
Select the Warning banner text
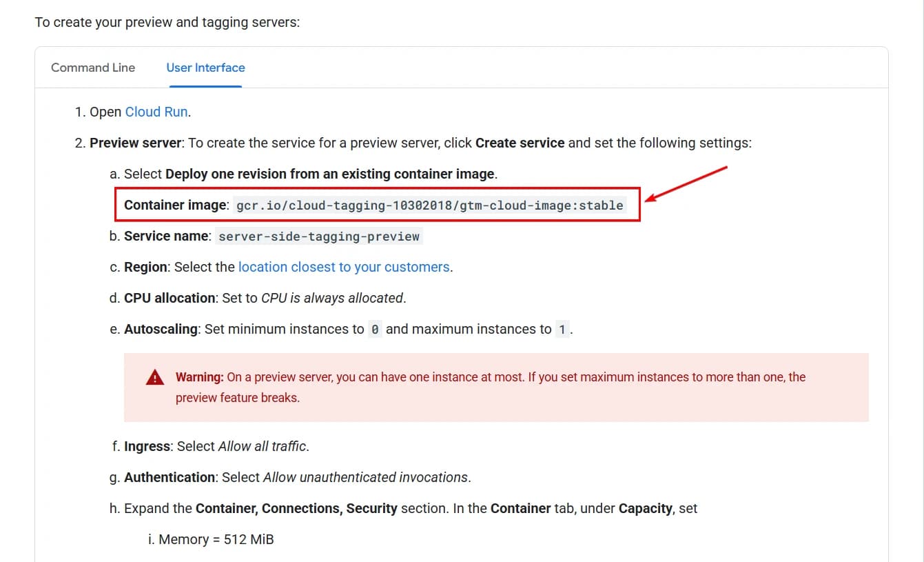click(x=482, y=386)
